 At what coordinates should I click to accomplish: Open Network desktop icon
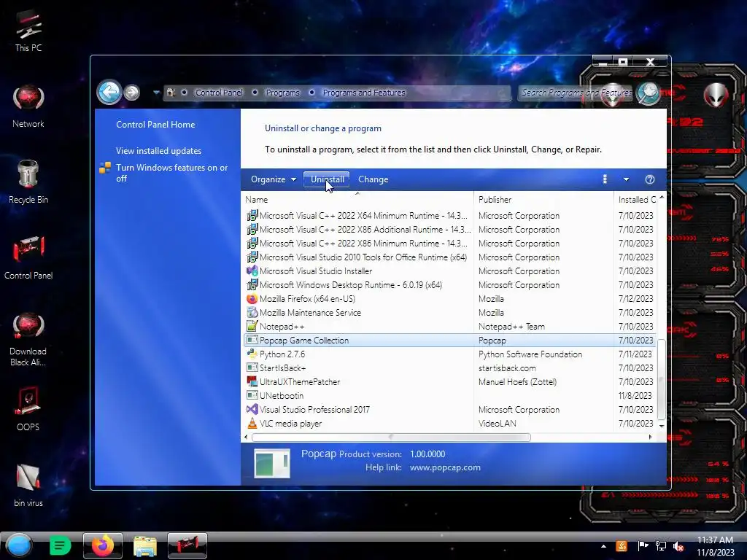28,106
